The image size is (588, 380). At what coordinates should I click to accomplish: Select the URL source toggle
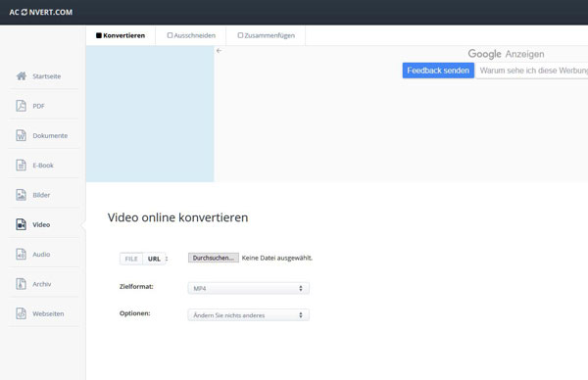154,259
